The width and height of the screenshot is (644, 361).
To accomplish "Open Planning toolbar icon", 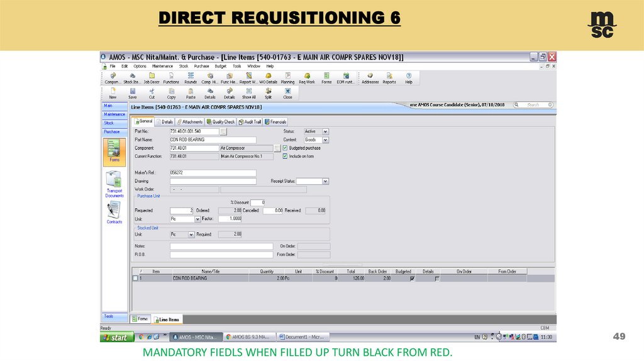I will [x=287, y=78].
